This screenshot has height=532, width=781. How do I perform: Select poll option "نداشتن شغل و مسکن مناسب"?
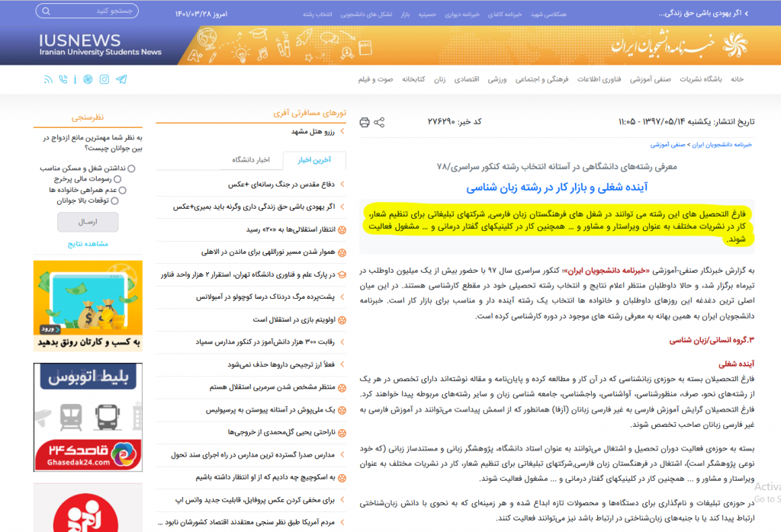click(x=131, y=168)
